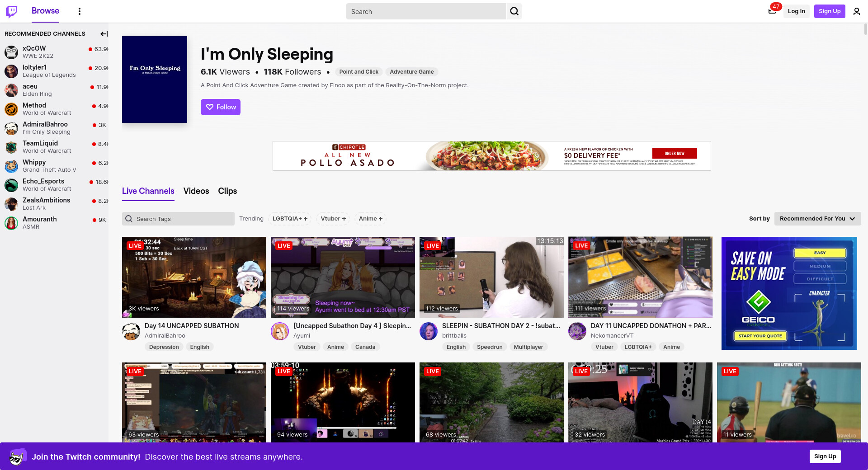Click the Geico Save on Easy Mode ad
Viewport: 868px width, 470px height.
789,293
